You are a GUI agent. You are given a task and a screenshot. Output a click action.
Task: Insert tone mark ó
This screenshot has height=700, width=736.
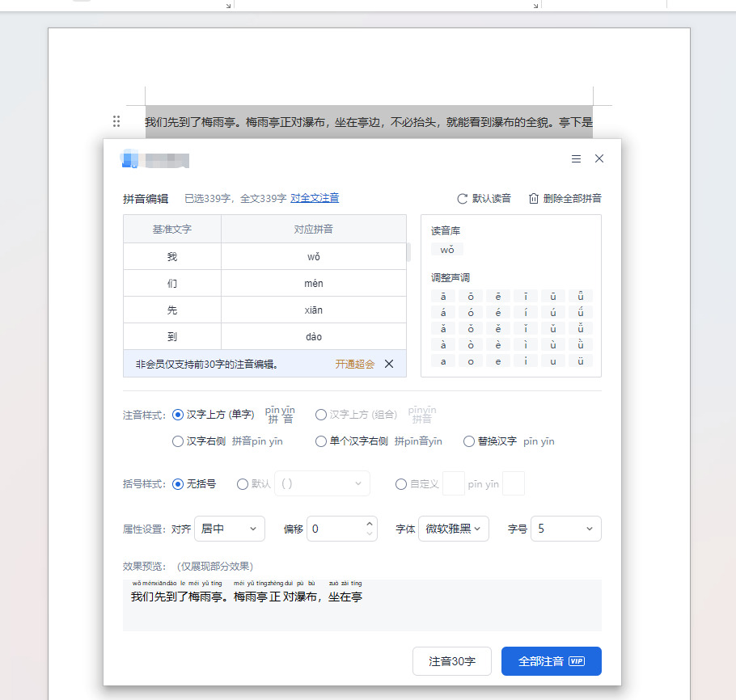click(x=471, y=313)
